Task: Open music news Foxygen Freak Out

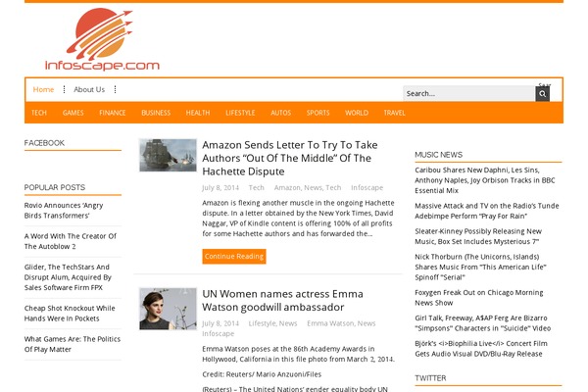Action: pyautogui.click(x=479, y=298)
